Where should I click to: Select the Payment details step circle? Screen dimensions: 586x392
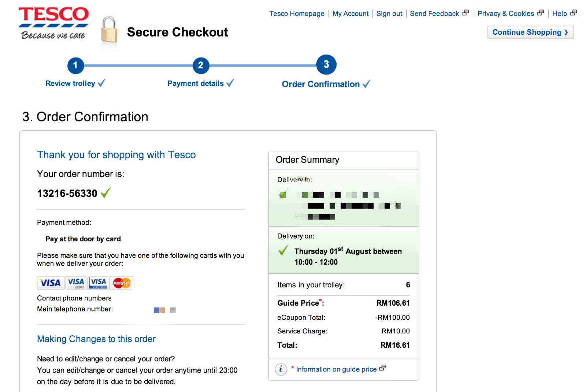201,66
